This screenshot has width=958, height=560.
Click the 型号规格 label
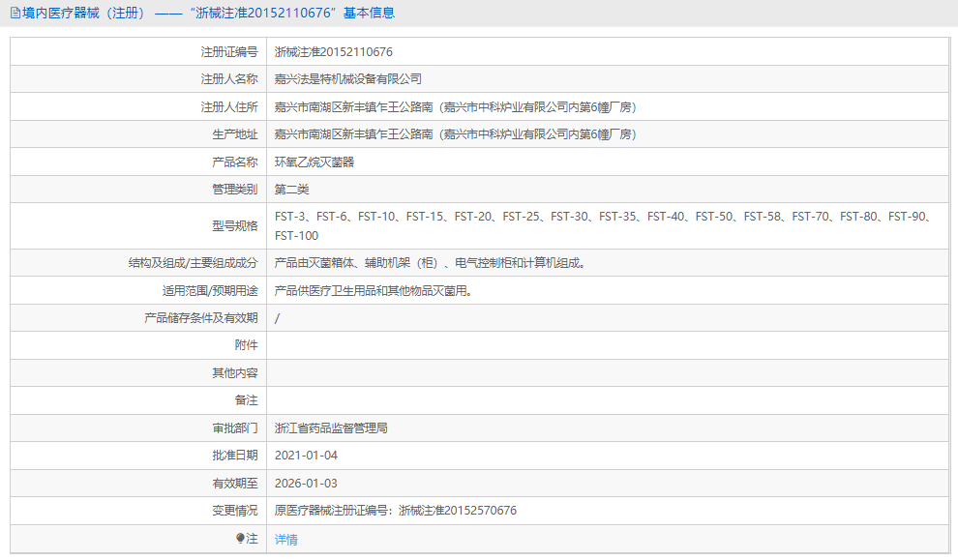[x=235, y=226]
